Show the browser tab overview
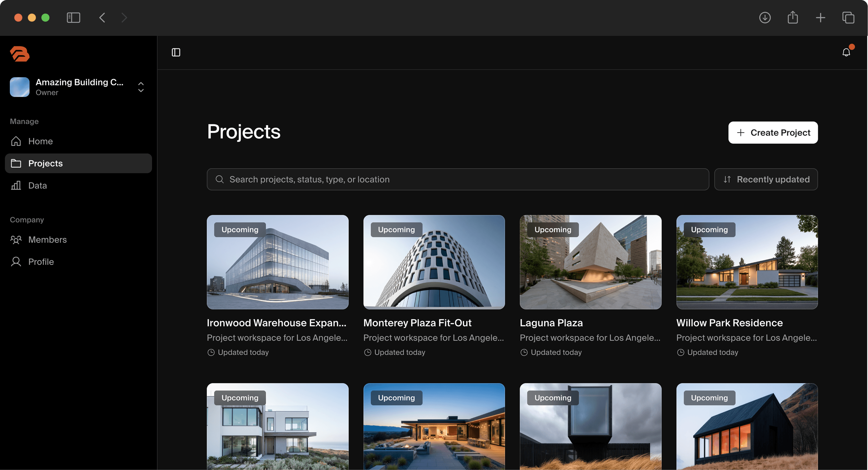This screenshot has height=470, width=868. 848,18
